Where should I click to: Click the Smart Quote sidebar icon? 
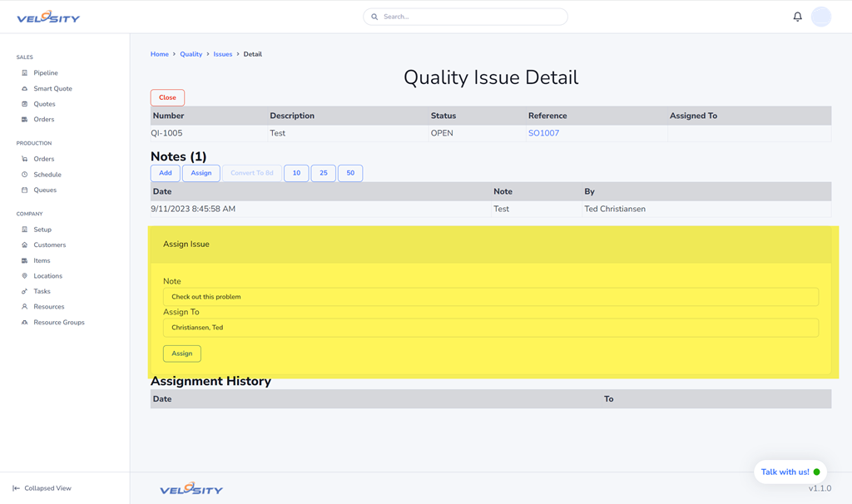[25, 89]
